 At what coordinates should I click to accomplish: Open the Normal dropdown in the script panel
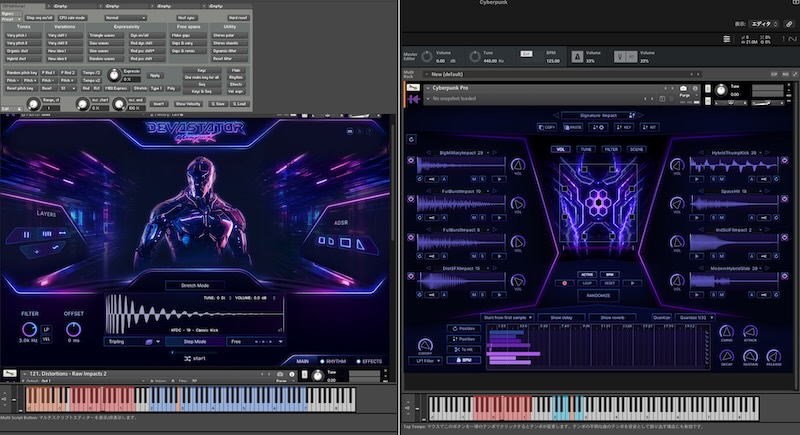point(125,18)
